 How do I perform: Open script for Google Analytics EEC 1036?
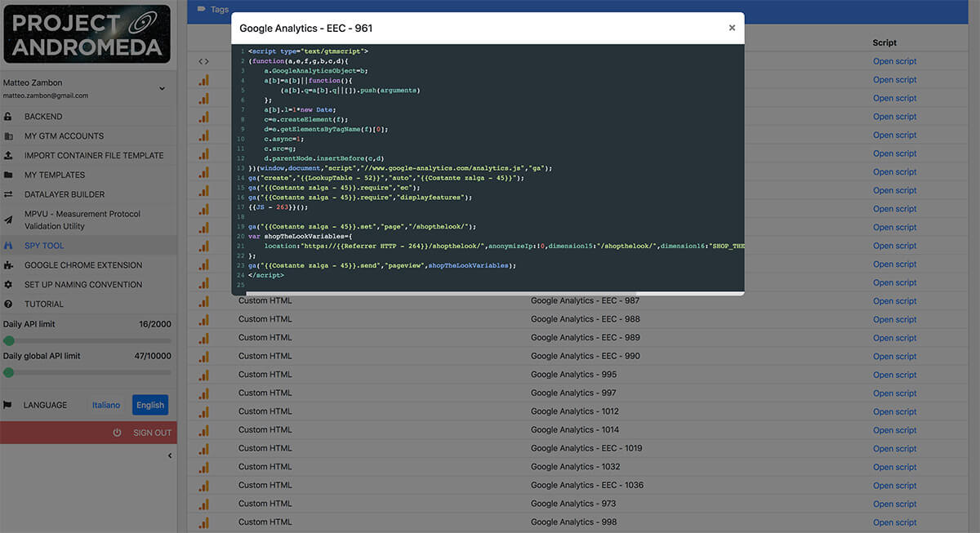(x=895, y=486)
